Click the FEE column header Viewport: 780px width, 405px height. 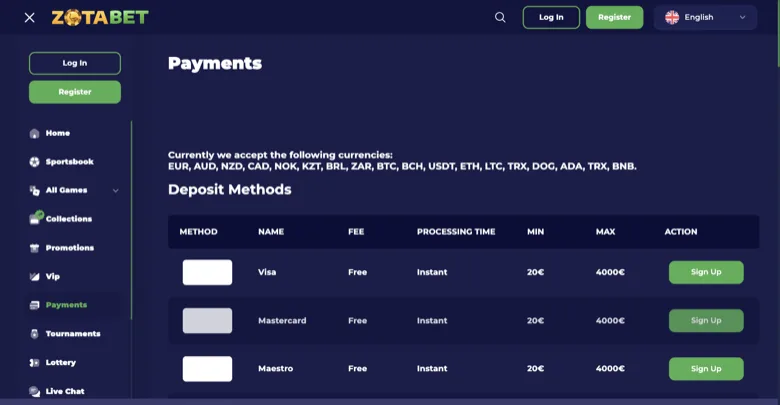click(356, 231)
